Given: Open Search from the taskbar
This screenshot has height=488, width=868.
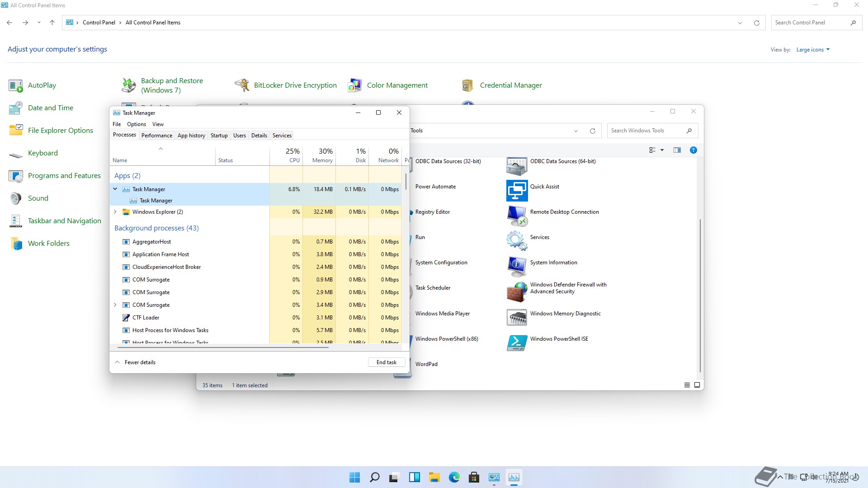Looking at the screenshot, I should [375, 477].
